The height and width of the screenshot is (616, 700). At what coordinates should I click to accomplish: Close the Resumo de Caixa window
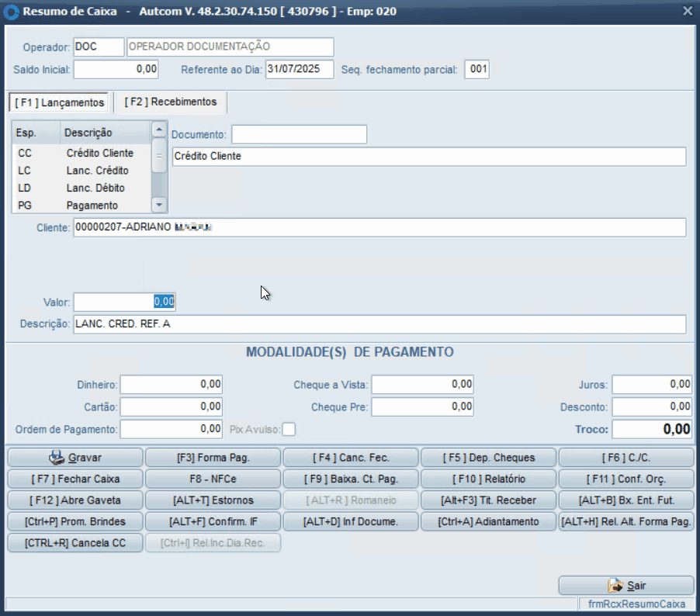point(688,11)
